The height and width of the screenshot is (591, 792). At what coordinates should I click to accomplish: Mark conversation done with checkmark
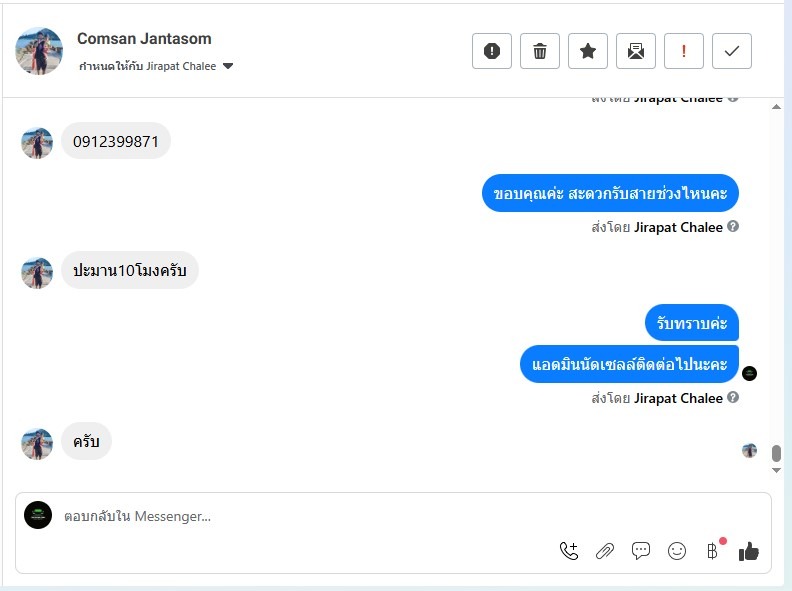[731, 51]
